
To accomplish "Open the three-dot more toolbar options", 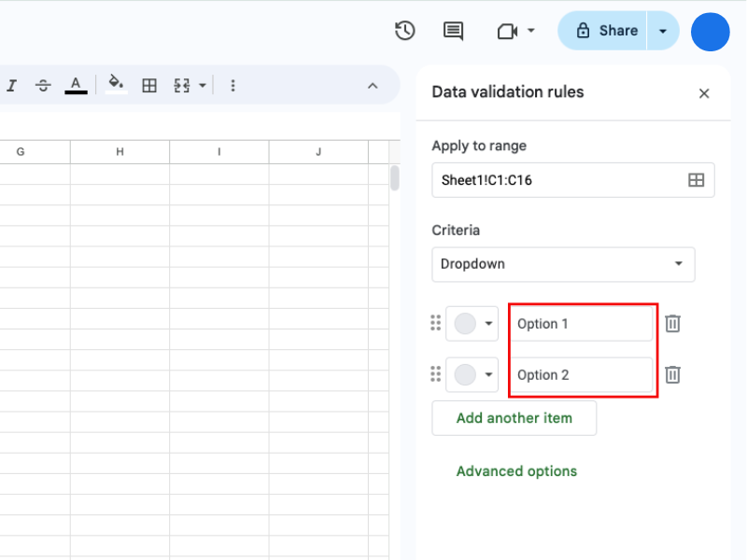I will (233, 86).
